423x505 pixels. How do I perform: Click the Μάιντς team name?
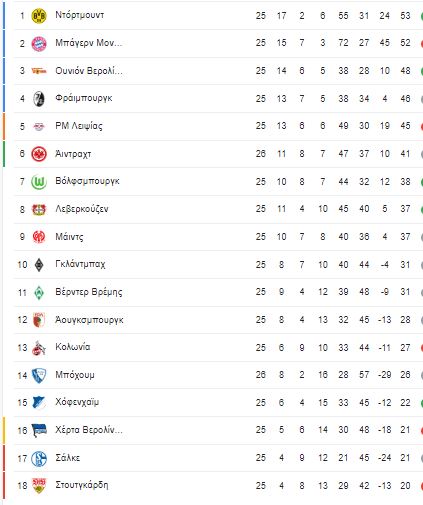[69, 237]
